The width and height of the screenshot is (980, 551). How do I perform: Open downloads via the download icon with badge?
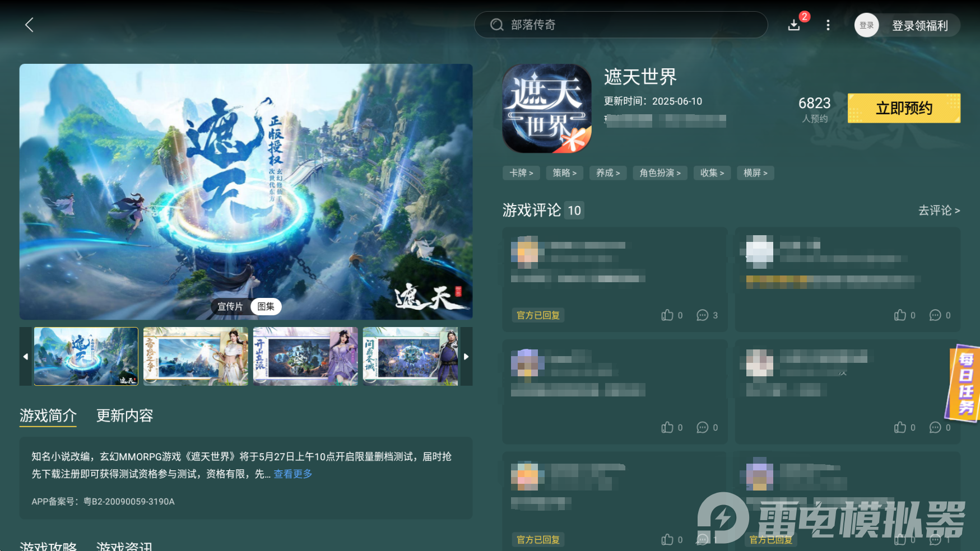click(794, 25)
